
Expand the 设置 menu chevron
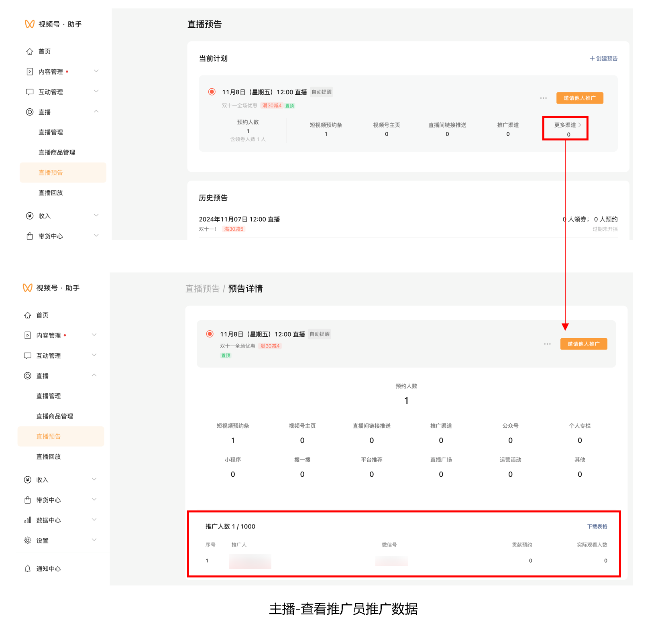(94, 540)
